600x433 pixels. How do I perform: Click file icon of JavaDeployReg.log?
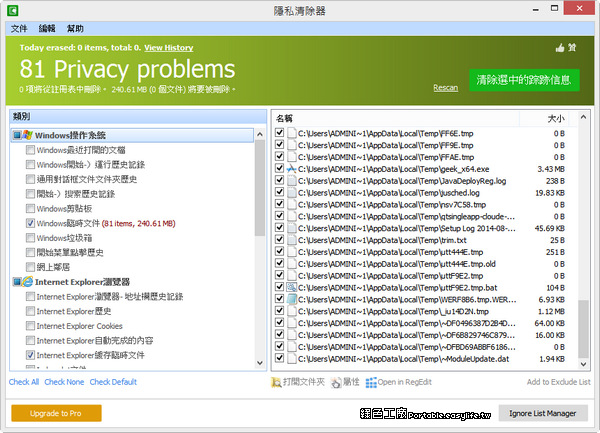click(292, 181)
